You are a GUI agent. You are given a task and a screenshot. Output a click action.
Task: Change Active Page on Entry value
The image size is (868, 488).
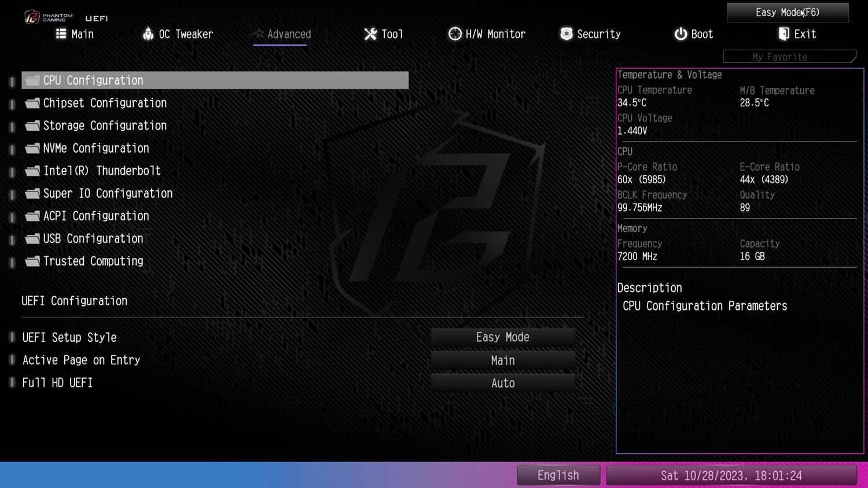tap(502, 360)
